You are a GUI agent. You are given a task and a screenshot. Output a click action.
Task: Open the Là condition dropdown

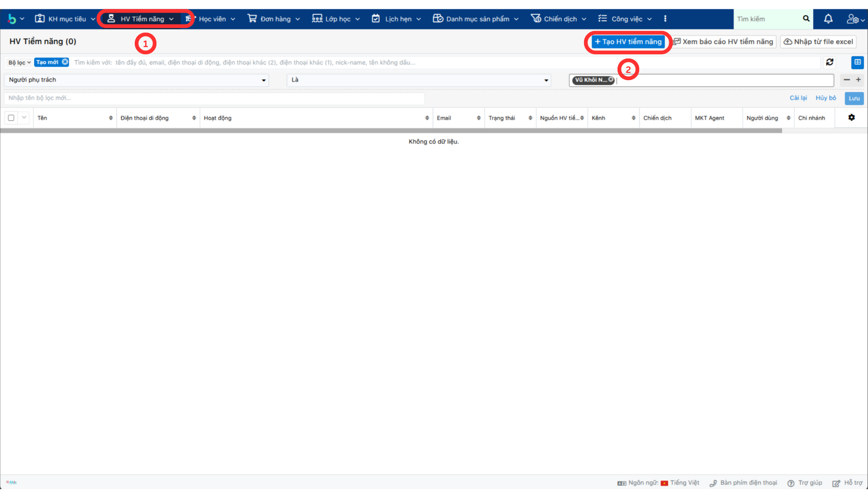tap(419, 80)
